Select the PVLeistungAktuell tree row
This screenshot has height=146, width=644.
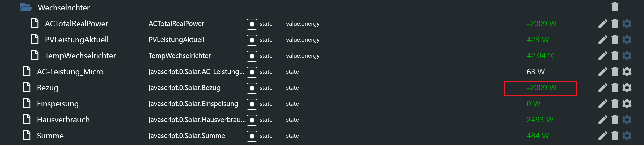click(77, 40)
